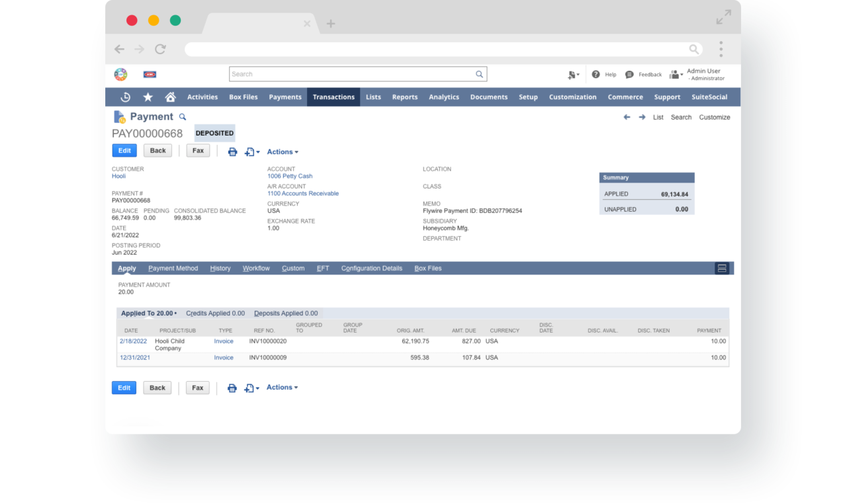The width and height of the screenshot is (847, 504).
Task: Go to previous record with left arrow
Action: tap(626, 116)
